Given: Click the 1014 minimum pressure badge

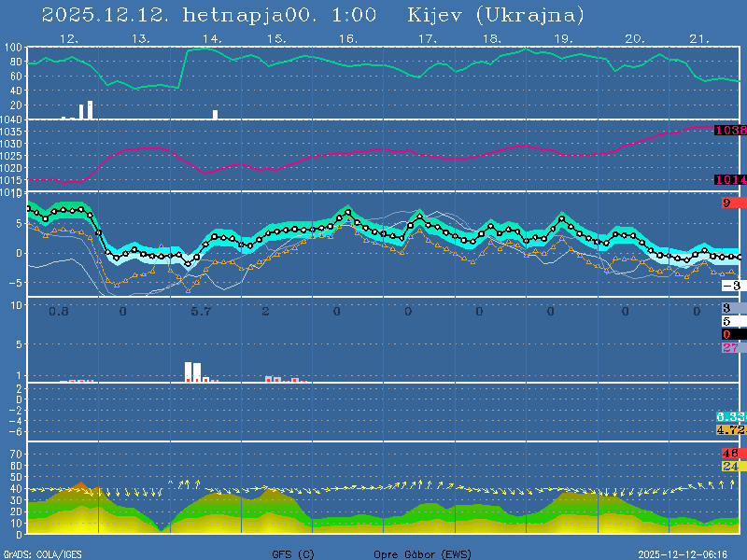Looking at the screenshot, I should click(x=730, y=179).
